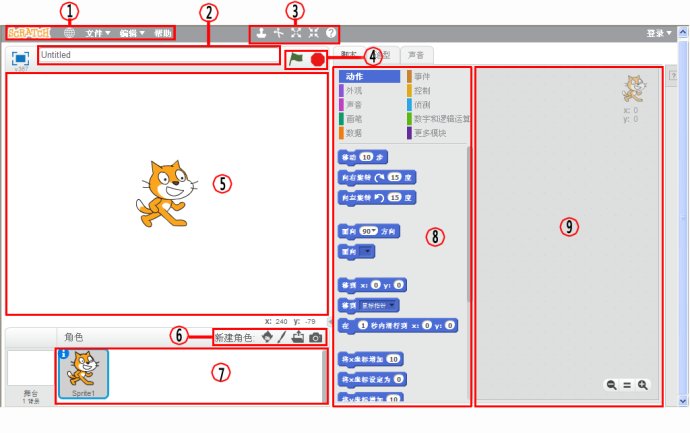This screenshot has width=690, height=433.
Task: Click the 将x坐标设定为 0 block
Action: (x=372, y=380)
